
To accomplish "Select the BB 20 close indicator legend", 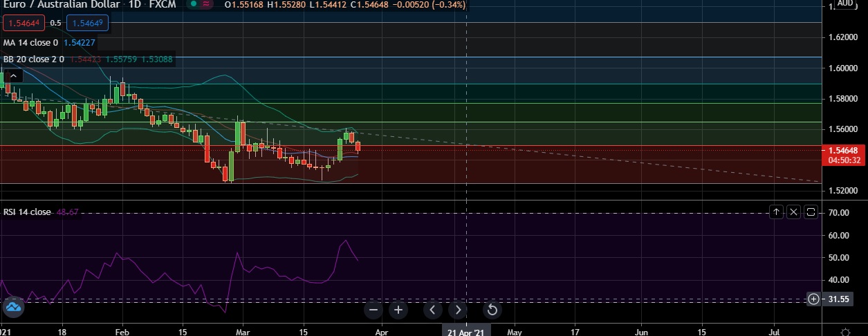I will click(34, 59).
